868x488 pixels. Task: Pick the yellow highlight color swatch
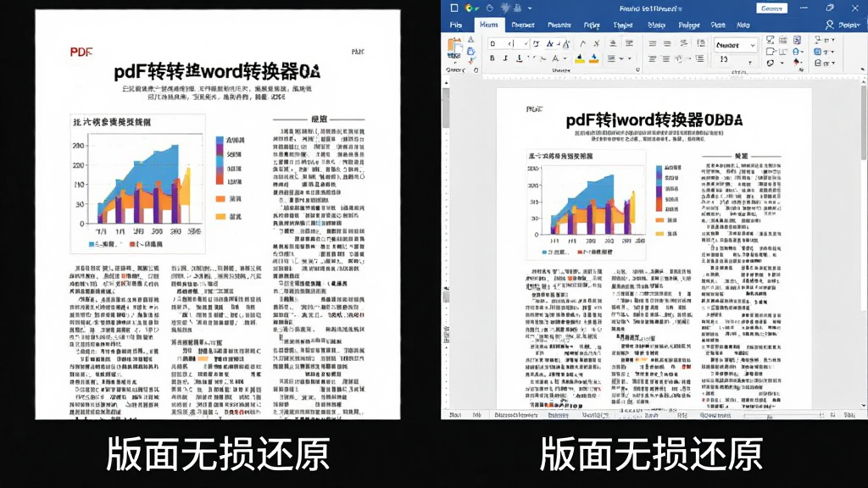click(x=580, y=58)
